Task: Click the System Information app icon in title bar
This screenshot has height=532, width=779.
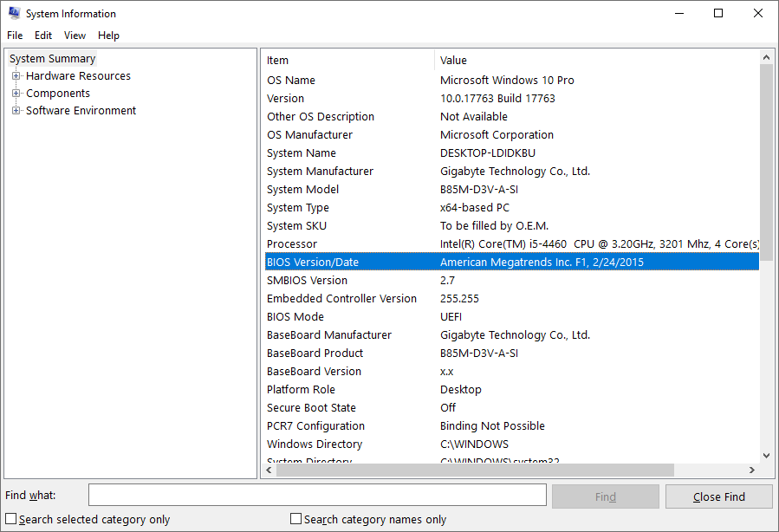Action: 14,13
